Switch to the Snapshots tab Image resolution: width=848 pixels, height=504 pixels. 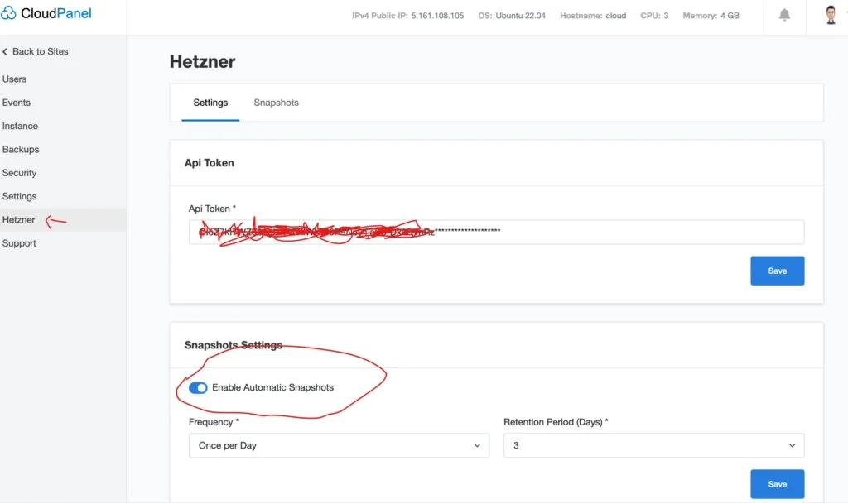point(276,103)
